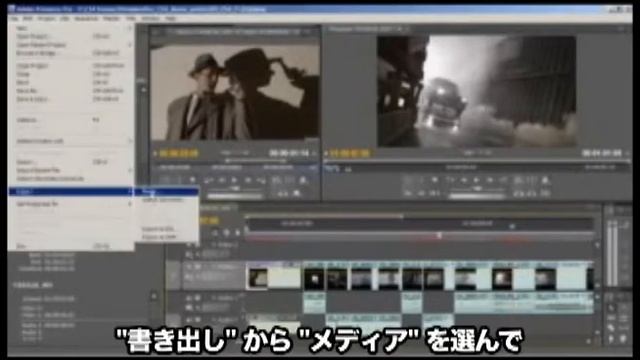This screenshot has height=360, width=640.
Task: Click the timeline playhead marker
Action: (x=512, y=225)
